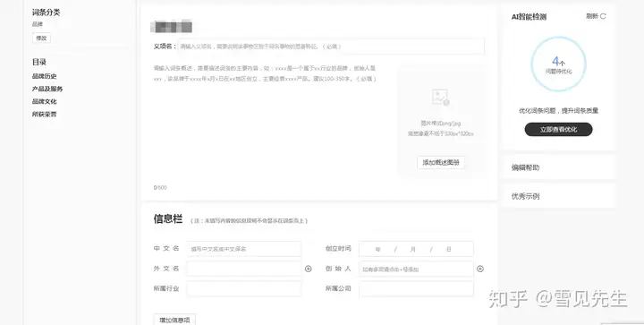Click the 中文名 input field
Screen dimensions: 644x325
coord(244,249)
